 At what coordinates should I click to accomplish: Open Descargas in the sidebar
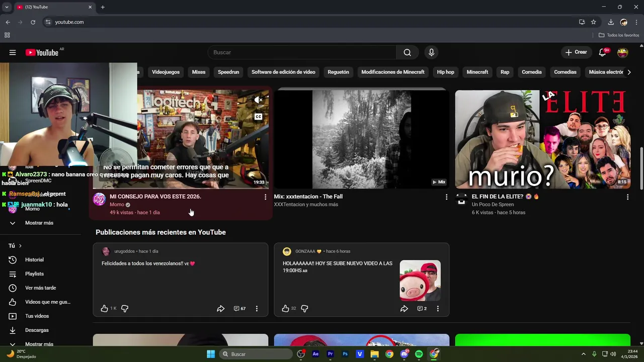(x=37, y=330)
